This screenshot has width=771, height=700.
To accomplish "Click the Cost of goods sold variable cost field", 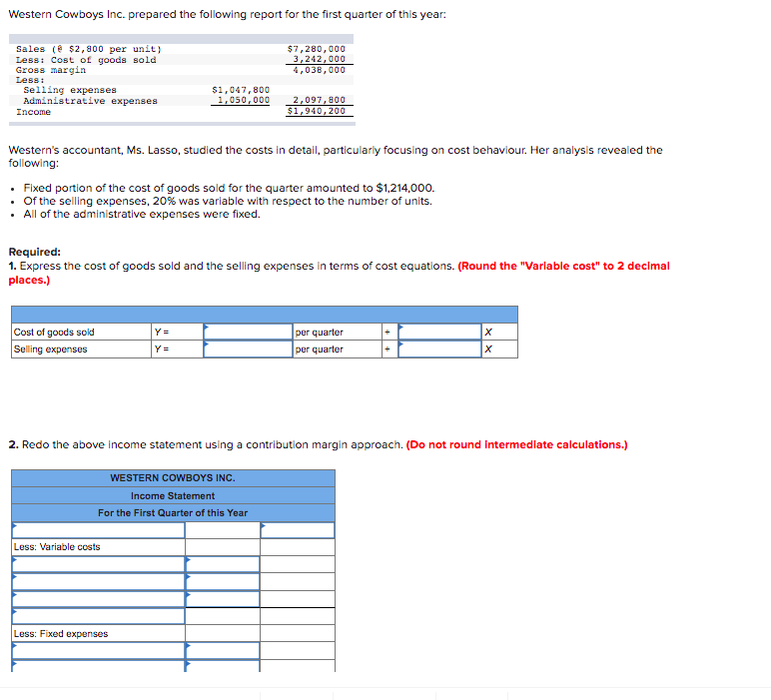I will 439,332.
